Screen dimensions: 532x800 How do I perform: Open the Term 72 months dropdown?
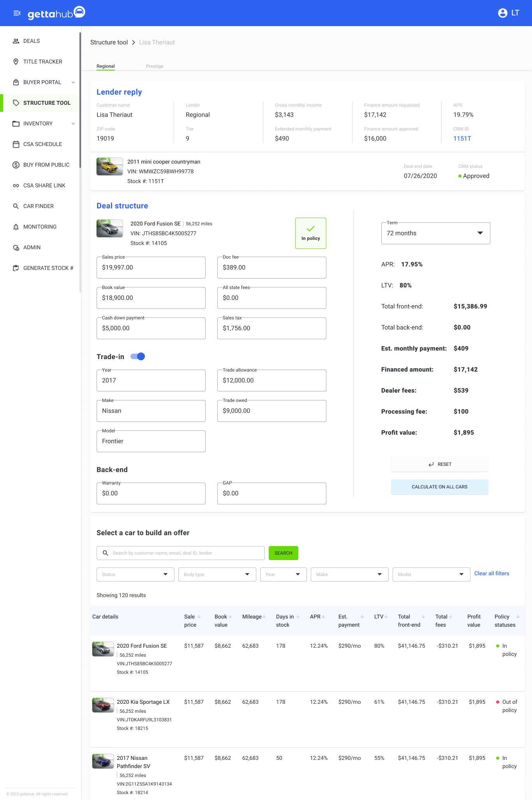(435, 233)
